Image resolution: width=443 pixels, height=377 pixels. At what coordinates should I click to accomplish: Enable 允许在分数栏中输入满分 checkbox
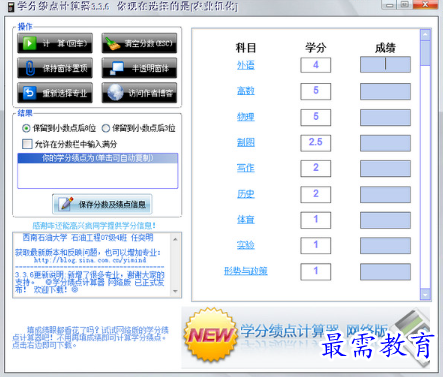click(x=27, y=144)
